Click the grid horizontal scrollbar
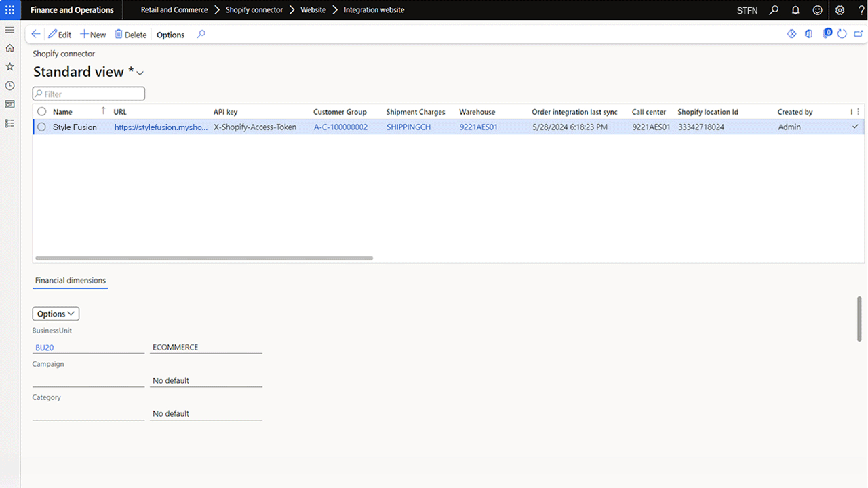Viewport: 868px width, 488px height. point(204,258)
